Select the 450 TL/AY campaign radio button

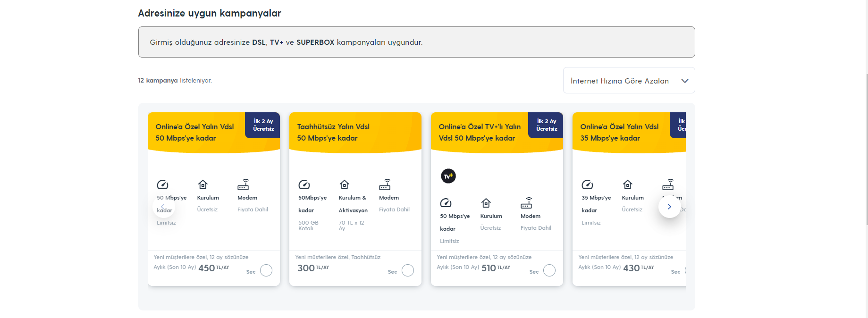pos(266,270)
